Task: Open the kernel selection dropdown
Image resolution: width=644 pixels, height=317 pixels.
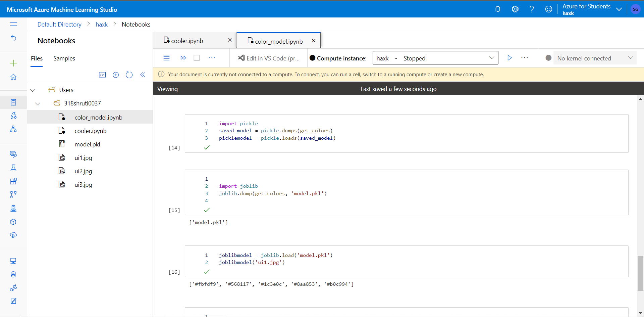Action: 595,58
